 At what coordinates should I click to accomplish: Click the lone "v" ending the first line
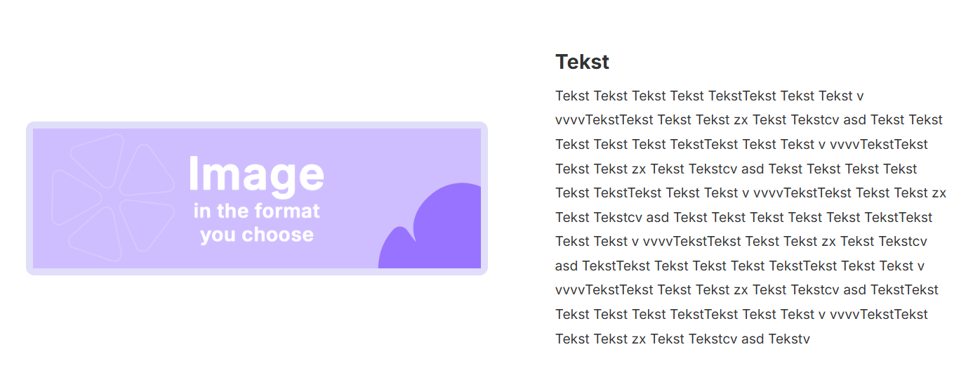860,96
